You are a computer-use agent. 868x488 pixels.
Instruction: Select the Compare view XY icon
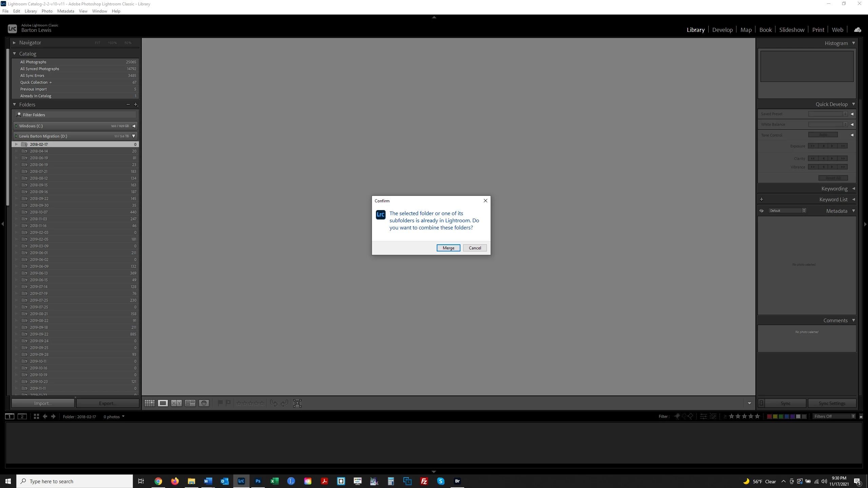[176, 403]
